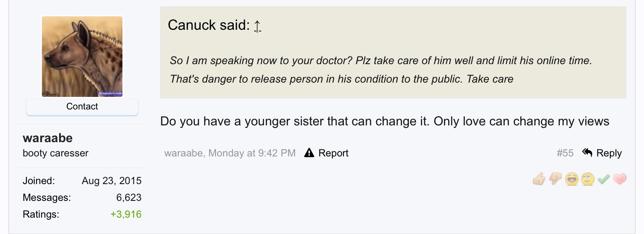The image size is (644, 234).
Task: Click the laughing face rating icon
Action: [x=571, y=179]
